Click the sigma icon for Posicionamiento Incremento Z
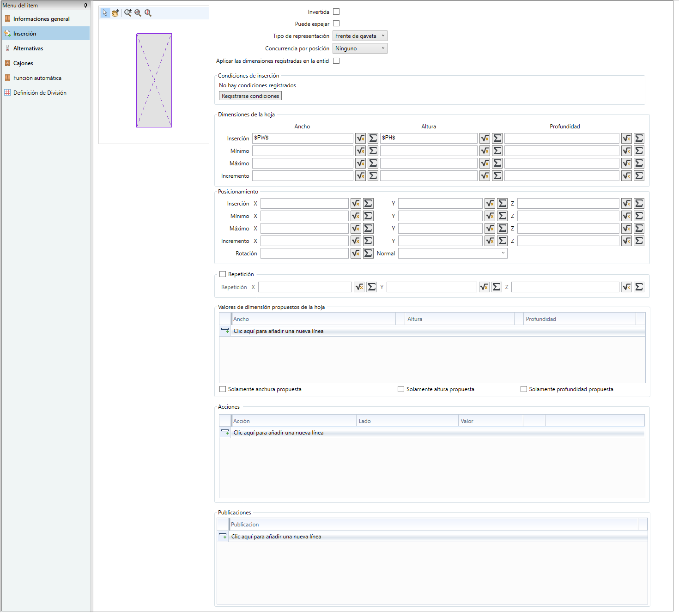679x616 pixels. (x=639, y=241)
